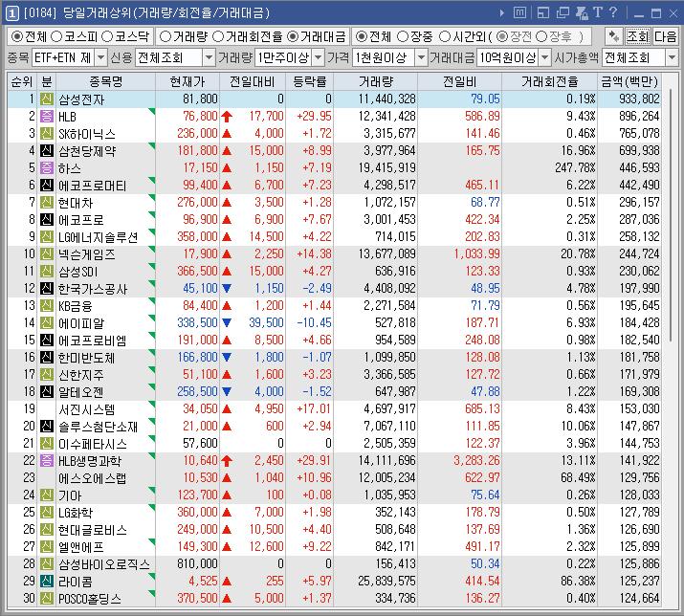
Task: Click the 신 badge icon for 현대차
Action: [x=47, y=202]
